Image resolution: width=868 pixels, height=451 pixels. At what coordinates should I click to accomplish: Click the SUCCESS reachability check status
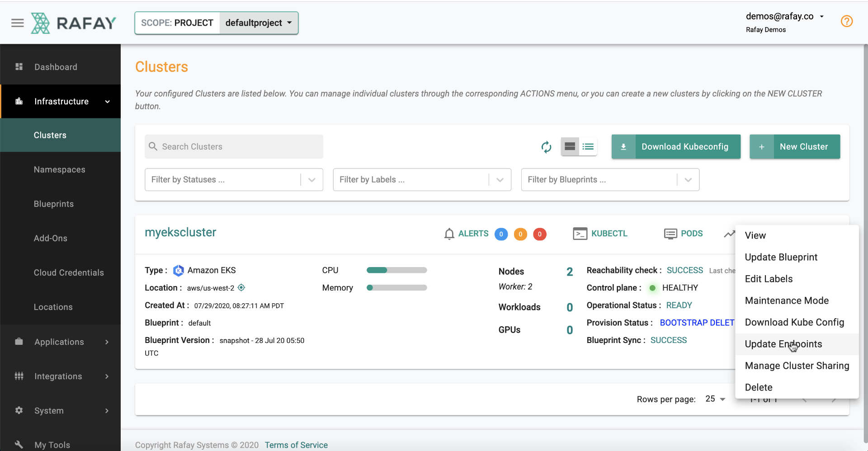tap(685, 270)
